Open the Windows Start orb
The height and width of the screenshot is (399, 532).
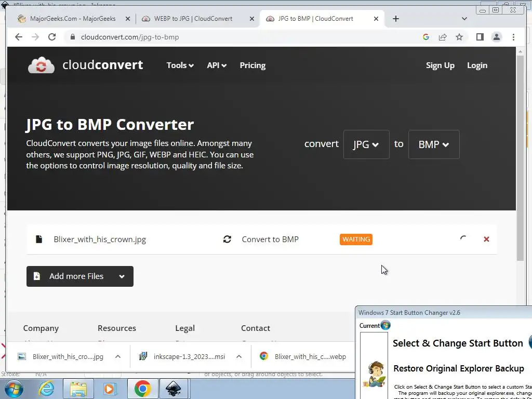tap(14, 389)
